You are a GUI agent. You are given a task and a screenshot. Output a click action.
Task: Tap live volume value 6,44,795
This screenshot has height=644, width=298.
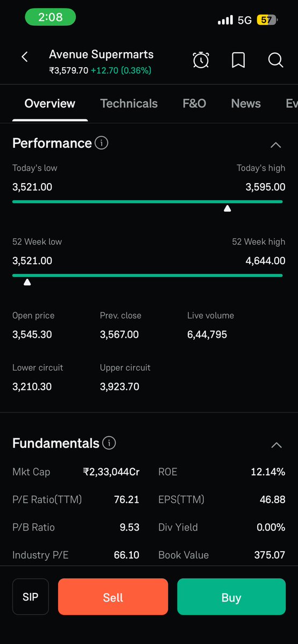pos(207,335)
